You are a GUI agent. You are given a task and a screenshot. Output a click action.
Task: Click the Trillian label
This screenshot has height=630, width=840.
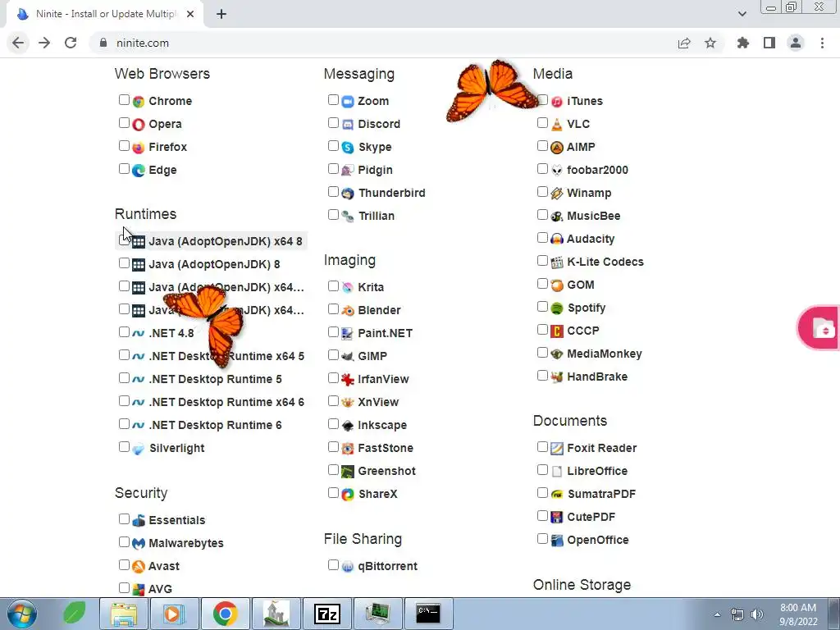pyautogui.click(x=376, y=216)
